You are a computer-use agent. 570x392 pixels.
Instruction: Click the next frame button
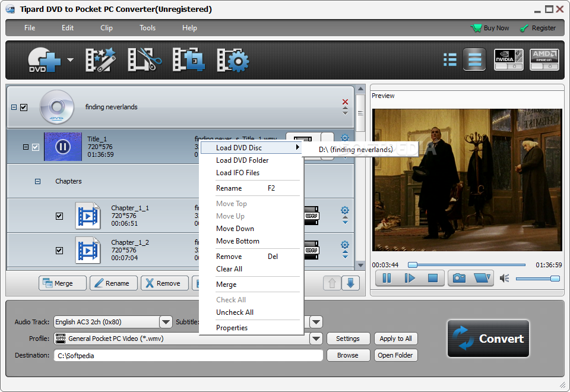click(410, 279)
